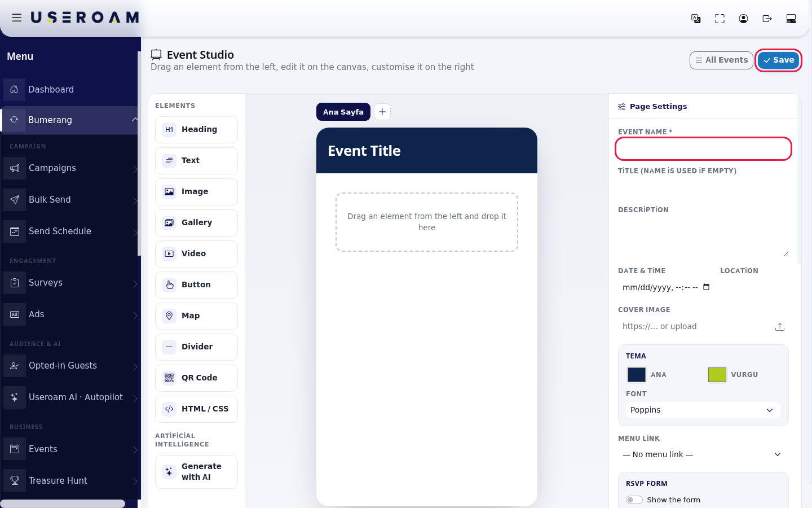Select the Map element
This screenshot has width=812, height=508.
click(x=196, y=316)
